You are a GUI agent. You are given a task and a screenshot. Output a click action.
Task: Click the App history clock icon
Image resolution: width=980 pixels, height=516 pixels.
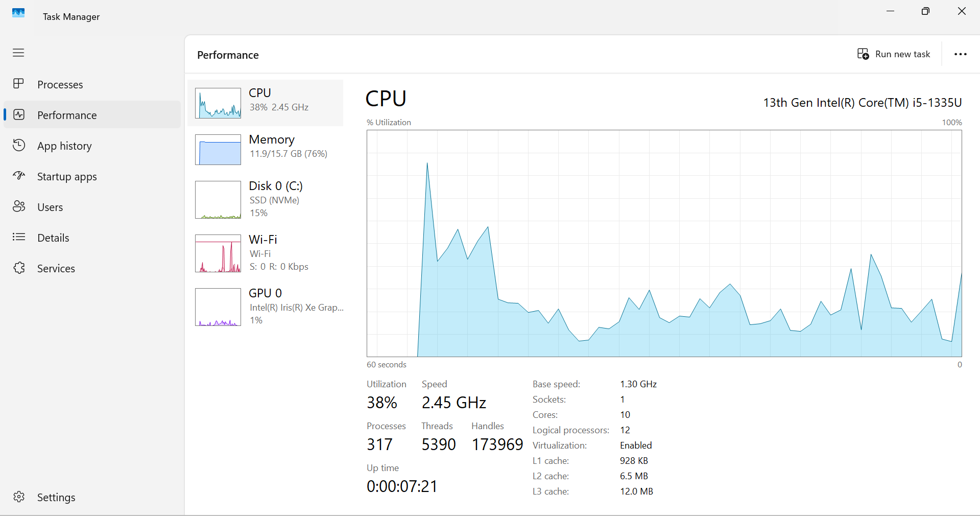click(x=19, y=145)
